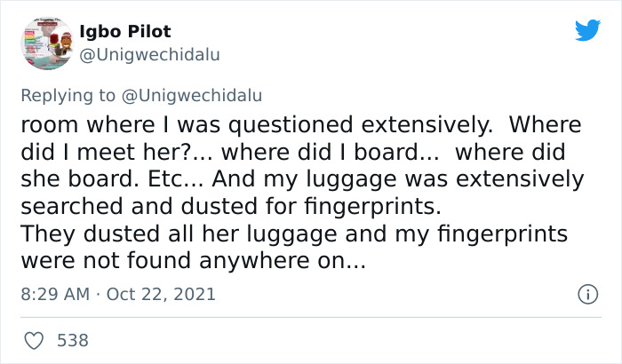Open the Oct 22, 2021 date link
The height and width of the screenshot is (364, 622).
(x=160, y=294)
